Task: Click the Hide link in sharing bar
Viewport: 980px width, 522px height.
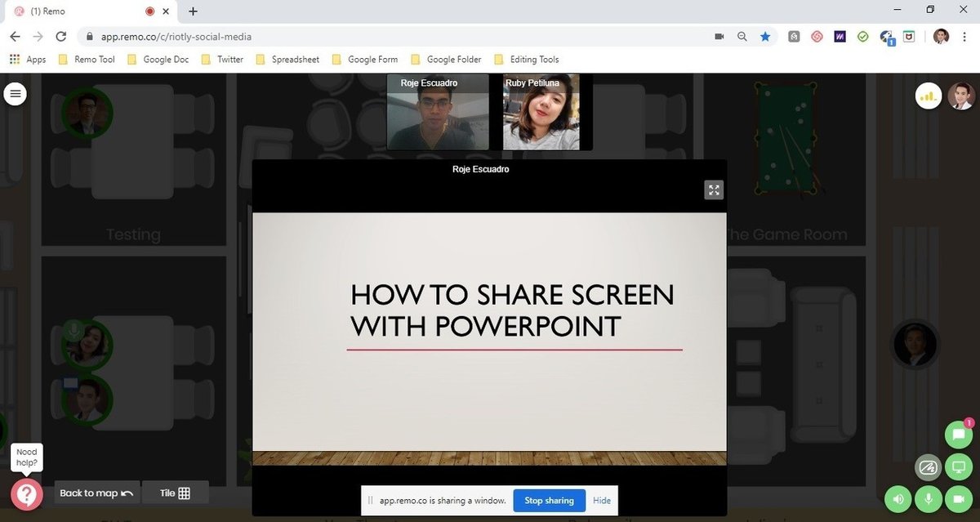Action: pos(602,501)
